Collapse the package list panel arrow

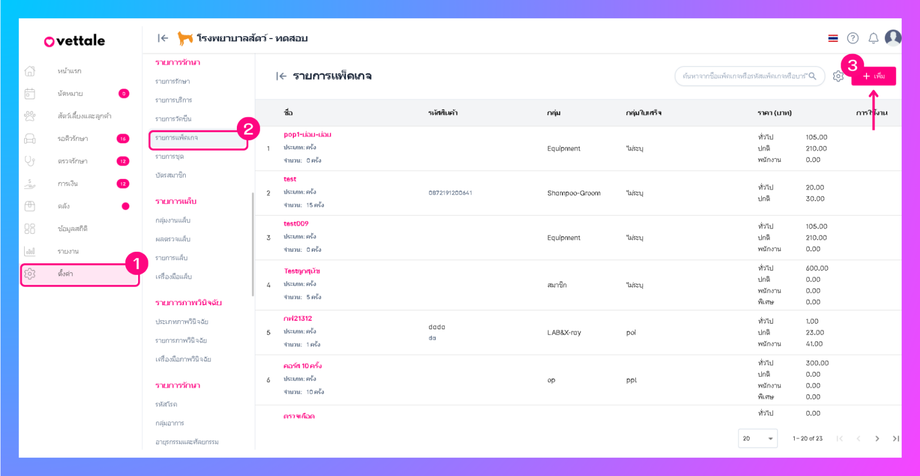(x=281, y=76)
